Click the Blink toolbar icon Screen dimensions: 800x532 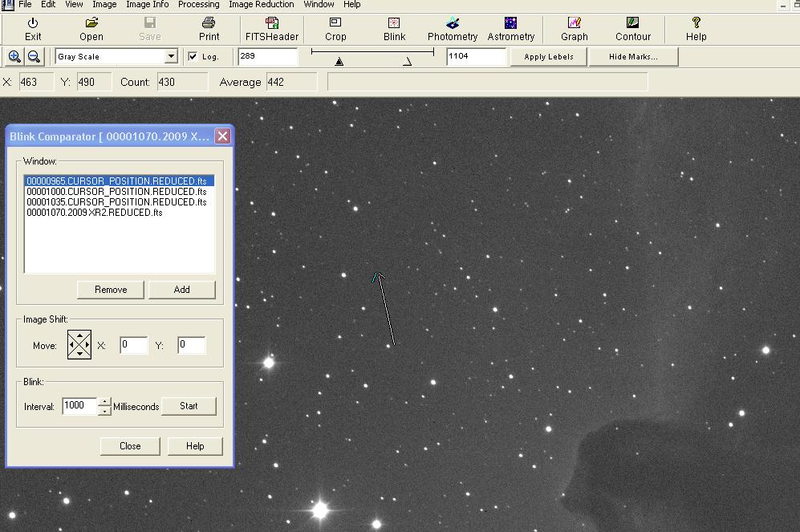(x=394, y=29)
